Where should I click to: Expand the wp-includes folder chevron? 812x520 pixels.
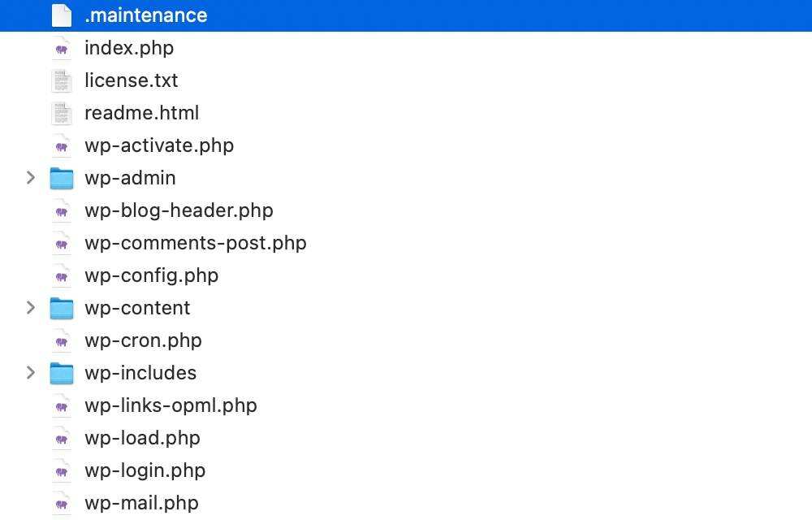pyautogui.click(x=31, y=373)
